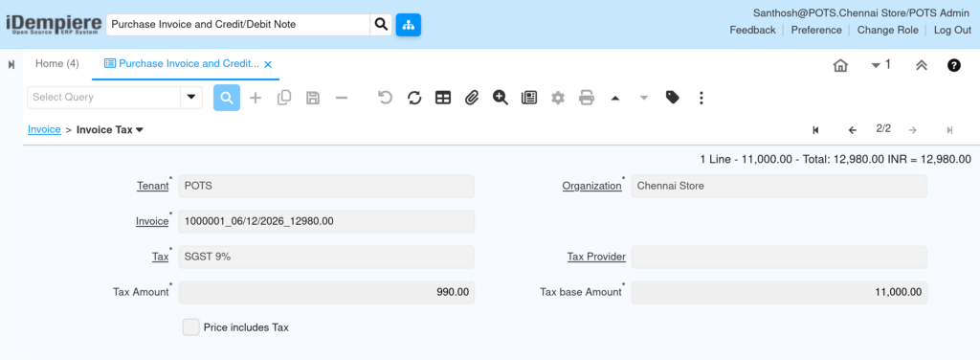980x360 pixels.
Task: Click the Tax base Amount field 11,000.00
Action: click(x=779, y=293)
